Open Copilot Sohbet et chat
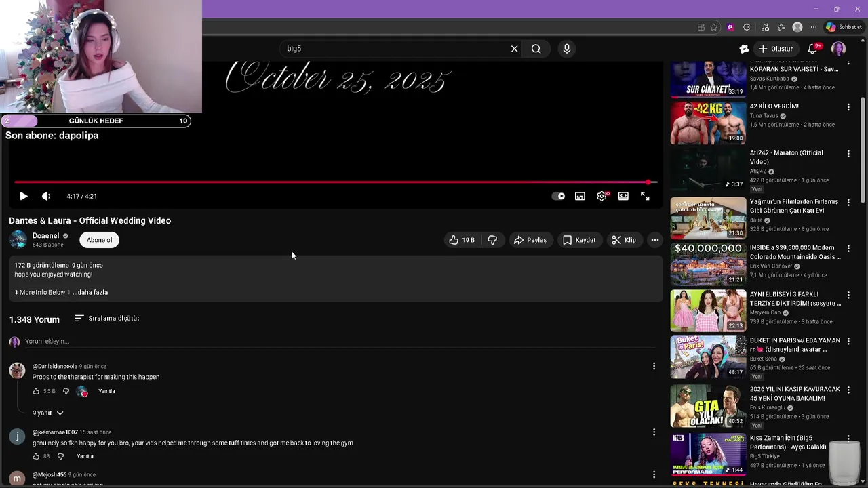 tap(844, 27)
